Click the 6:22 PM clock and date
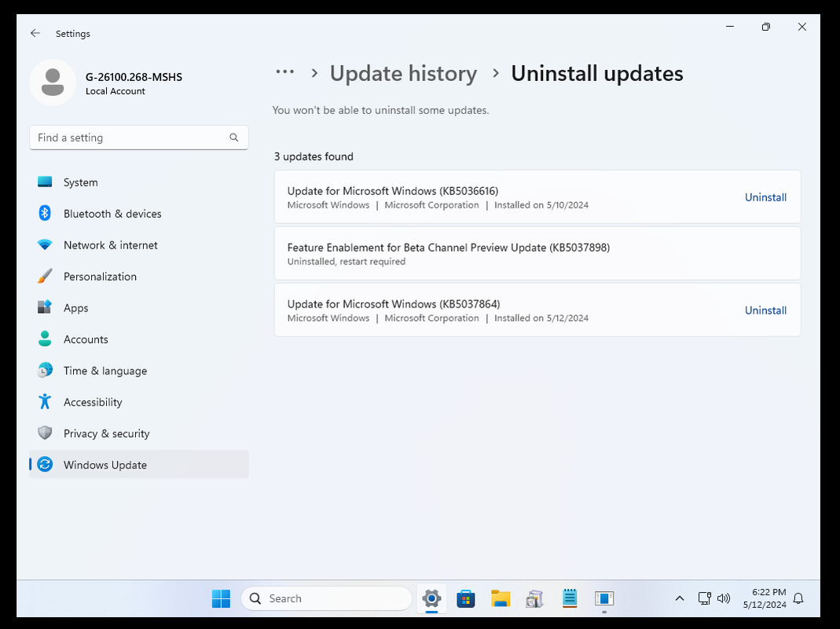This screenshot has height=629, width=840. (x=765, y=598)
